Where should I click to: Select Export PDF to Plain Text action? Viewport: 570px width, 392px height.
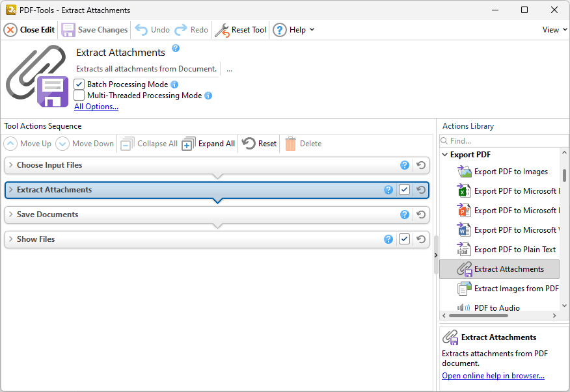tap(506, 250)
